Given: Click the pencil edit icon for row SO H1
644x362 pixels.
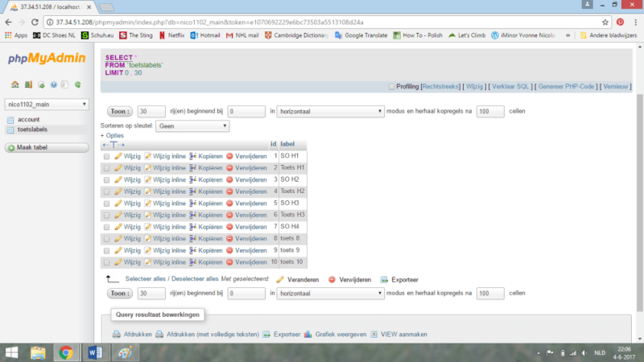Looking at the screenshot, I should 118,156.
